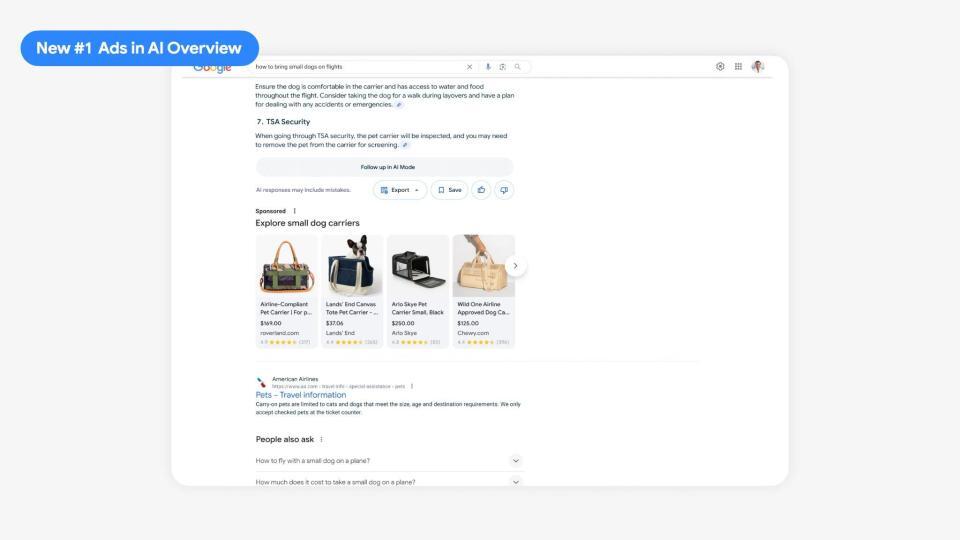Click the $37.06 price
This screenshot has width=960, height=540.
(334, 323)
